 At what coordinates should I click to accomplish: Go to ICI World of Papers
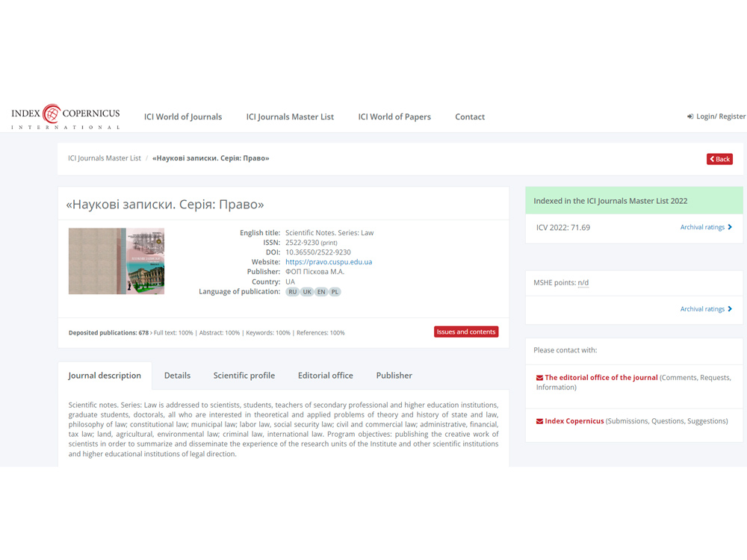point(394,116)
